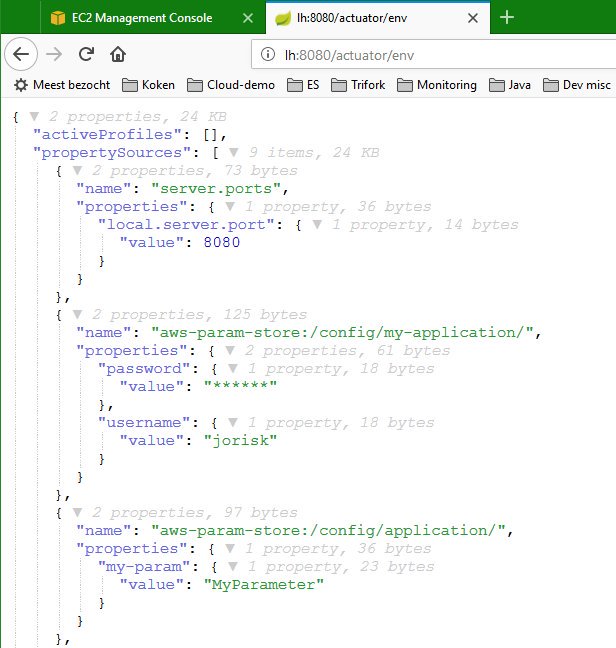Focus the address bar showing lh:8080/actuator/env
Image resolution: width=616 pixels, height=648 pixels.
[x=434, y=55]
